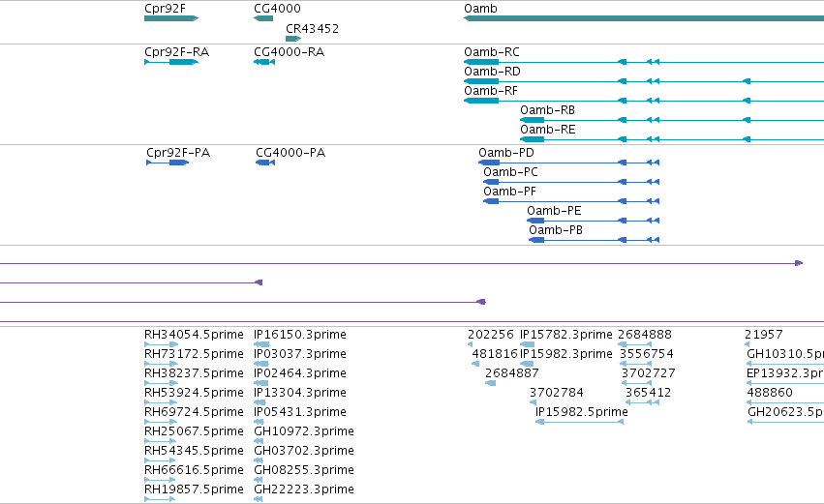Click EST GH03702.3prime

point(304,451)
